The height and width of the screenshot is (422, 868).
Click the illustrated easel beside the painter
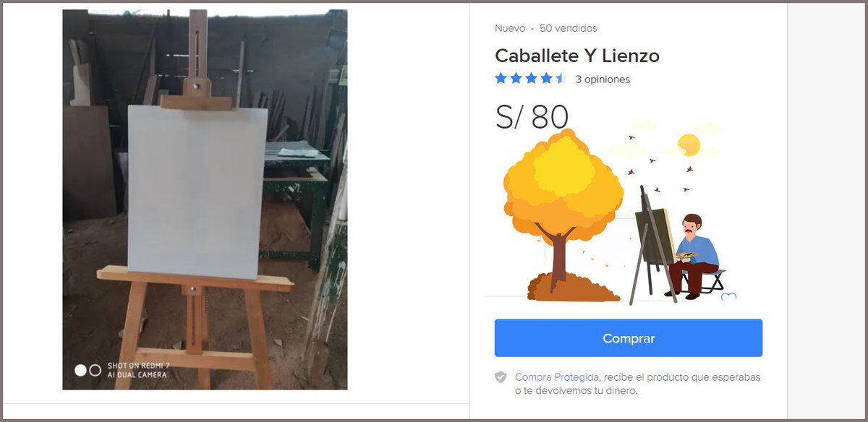[x=652, y=246]
